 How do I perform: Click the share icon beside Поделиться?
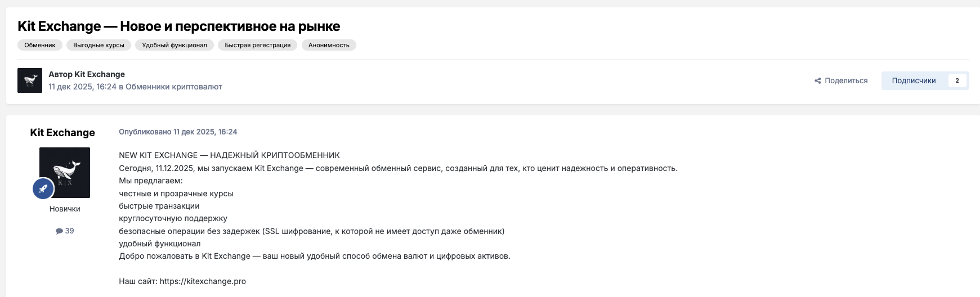pyautogui.click(x=817, y=81)
